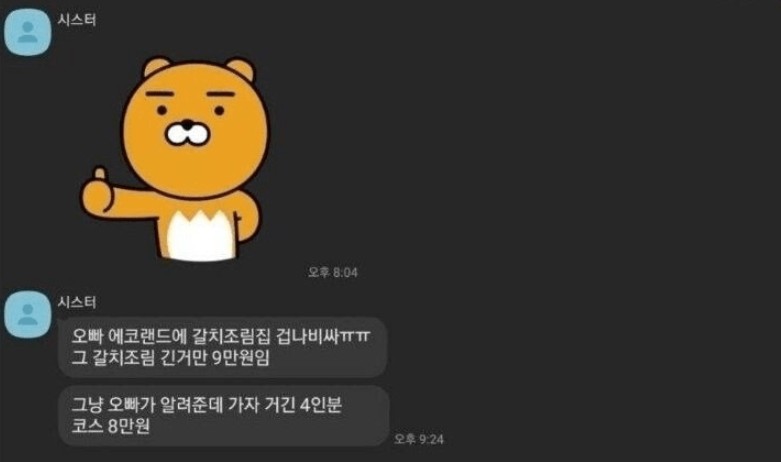
Task: Select the 오후 8:04 timestamp
Action: point(333,272)
